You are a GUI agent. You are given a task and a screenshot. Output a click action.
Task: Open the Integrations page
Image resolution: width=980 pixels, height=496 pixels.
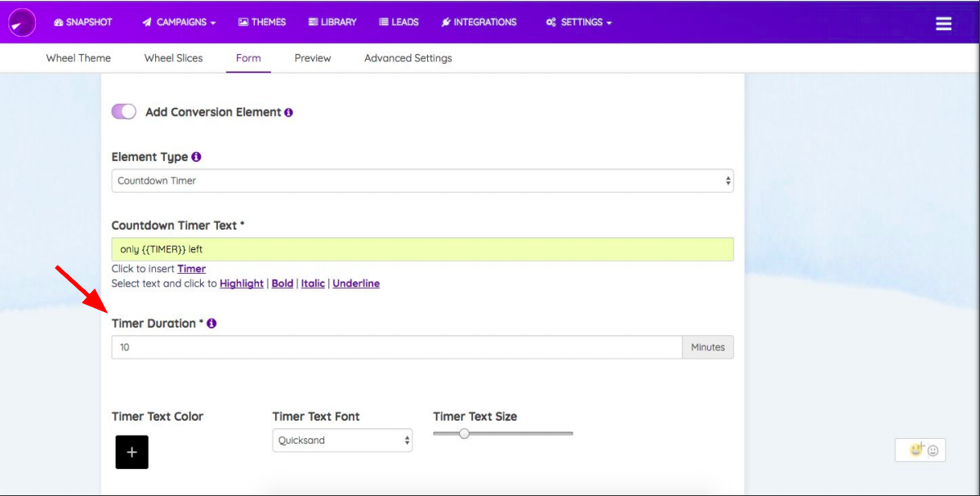[x=479, y=22]
